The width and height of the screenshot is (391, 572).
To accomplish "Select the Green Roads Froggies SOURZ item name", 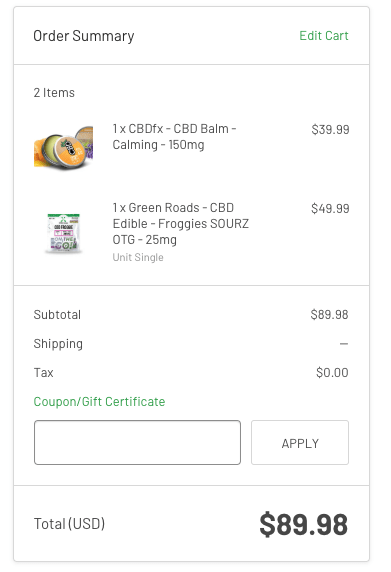I will 181,224.
